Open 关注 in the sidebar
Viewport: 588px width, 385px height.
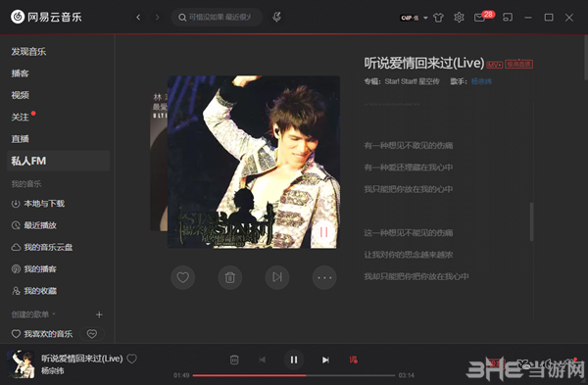[21, 117]
